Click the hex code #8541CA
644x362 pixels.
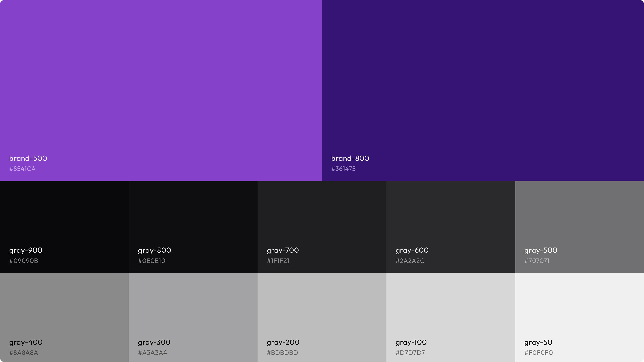coord(22,169)
